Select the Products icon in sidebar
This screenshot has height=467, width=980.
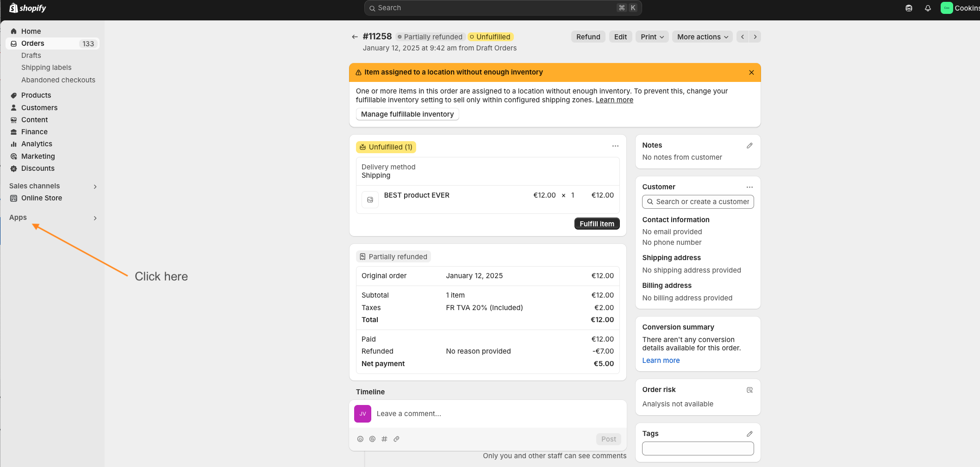(13, 95)
